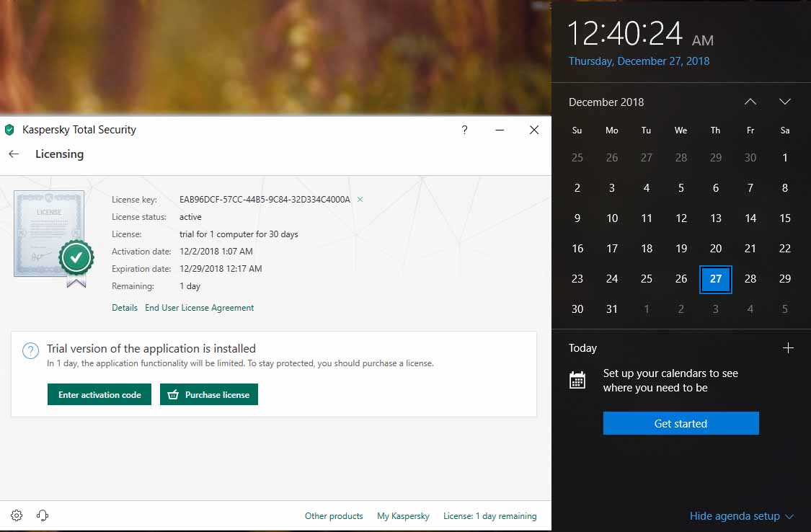Click Purchase license button
Viewport: 811px width, 532px height.
(209, 394)
